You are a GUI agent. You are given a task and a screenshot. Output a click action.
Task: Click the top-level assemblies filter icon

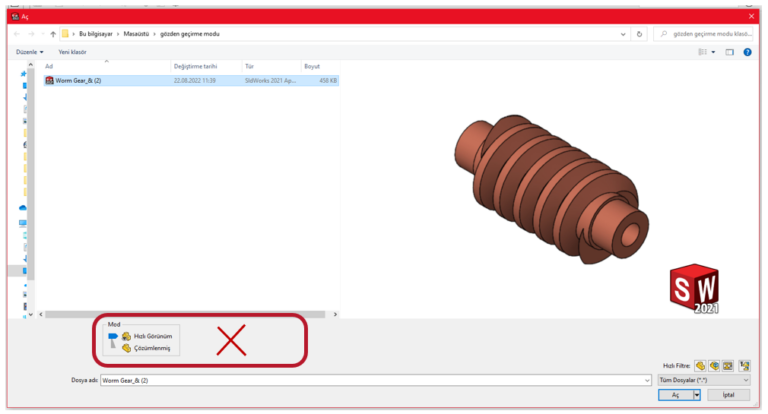coord(744,366)
